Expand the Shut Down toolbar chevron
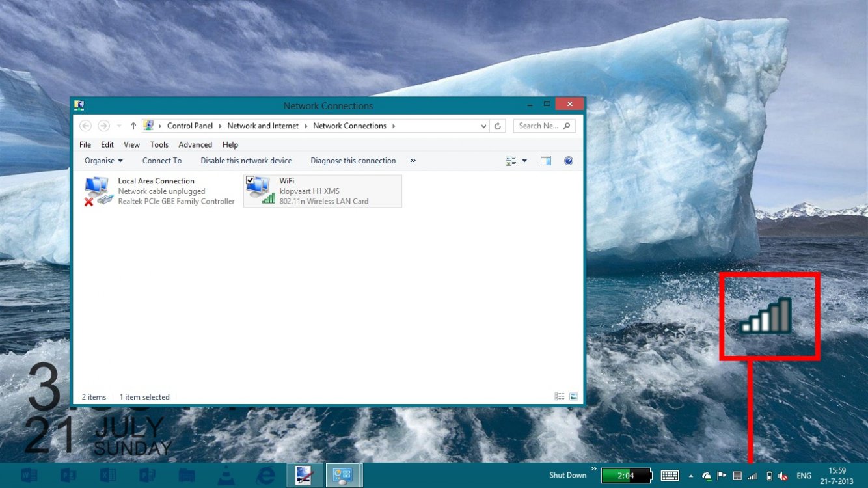This screenshot has width=868, height=488. 593,468
